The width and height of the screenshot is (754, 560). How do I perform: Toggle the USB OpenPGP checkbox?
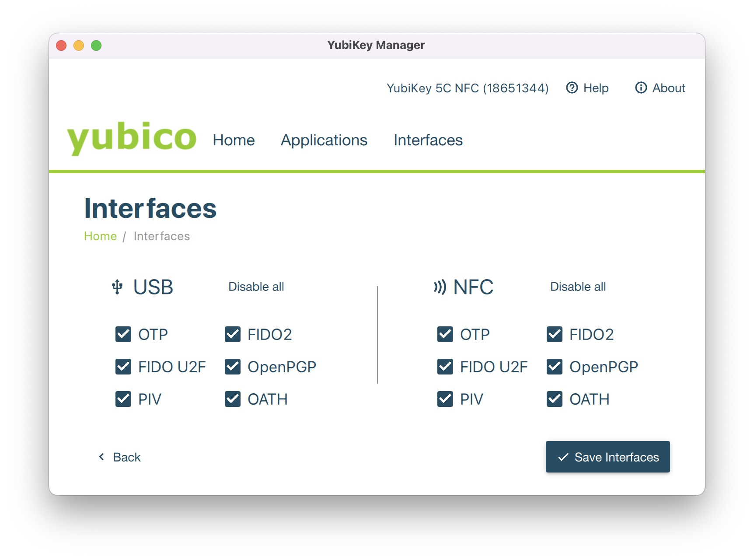(233, 367)
